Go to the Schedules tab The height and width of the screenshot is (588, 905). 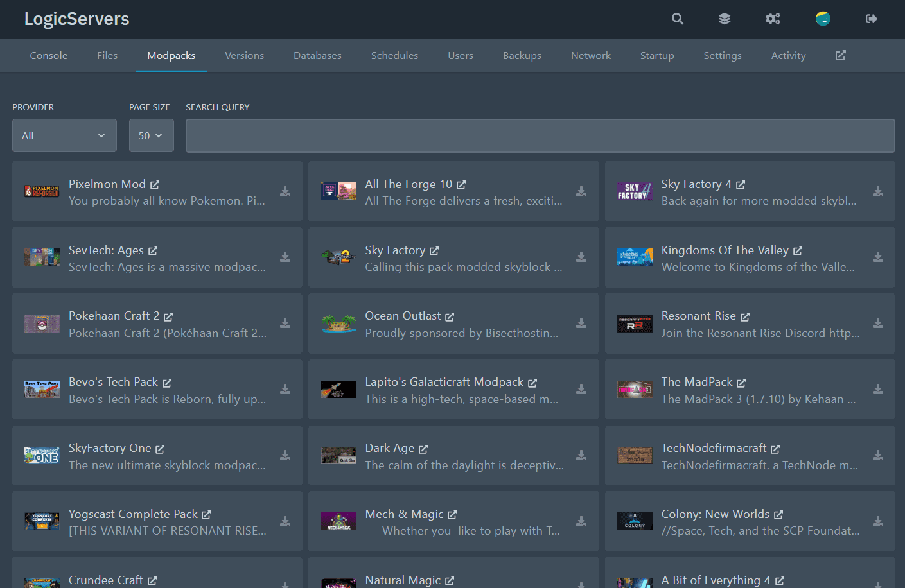coord(394,55)
